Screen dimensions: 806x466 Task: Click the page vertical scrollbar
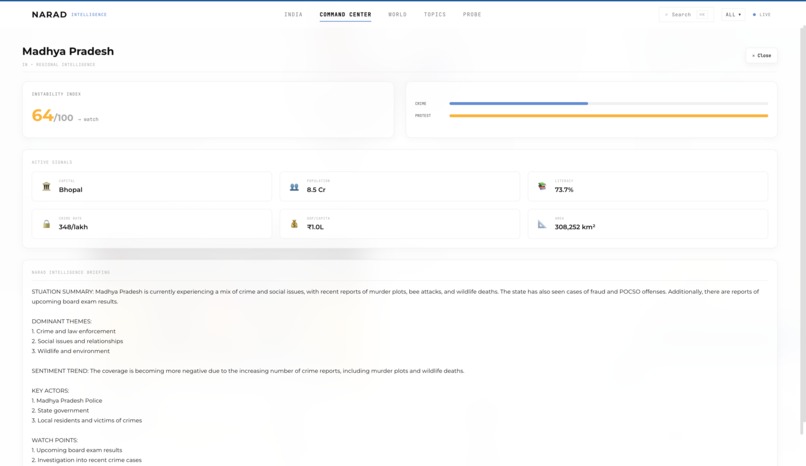pos(803,231)
